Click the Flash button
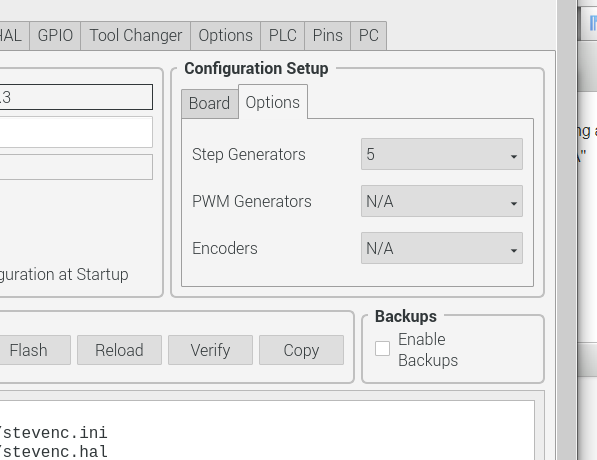This screenshot has width=597, height=460. (34, 350)
